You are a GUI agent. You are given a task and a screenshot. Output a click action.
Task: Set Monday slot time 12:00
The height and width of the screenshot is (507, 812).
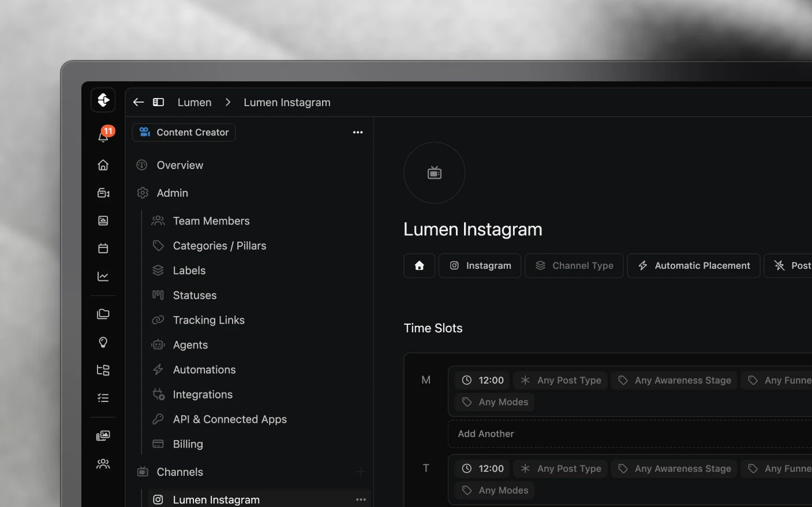(483, 380)
